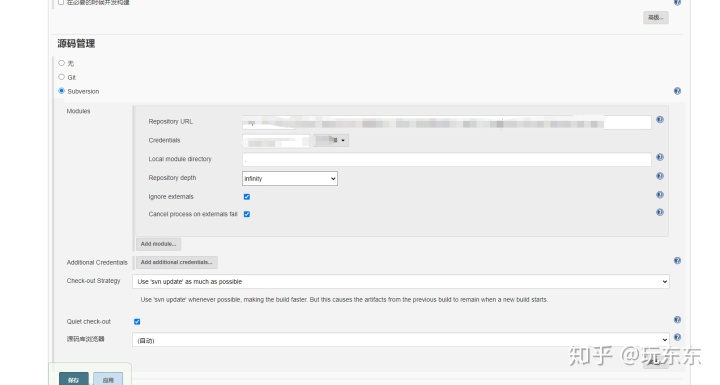Open help icon for Additional Credentials
Screen dimensions: 720x385
pyautogui.click(x=677, y=260)
